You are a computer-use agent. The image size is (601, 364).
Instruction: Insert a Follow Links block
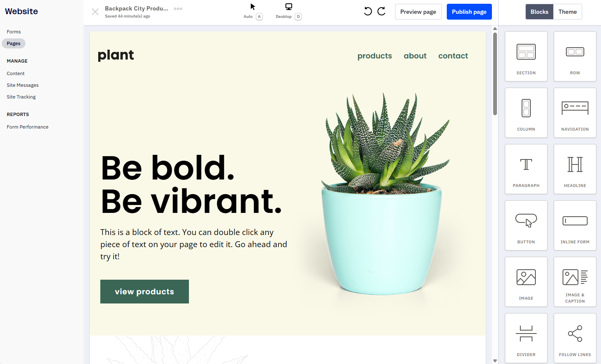click(575, 337)
